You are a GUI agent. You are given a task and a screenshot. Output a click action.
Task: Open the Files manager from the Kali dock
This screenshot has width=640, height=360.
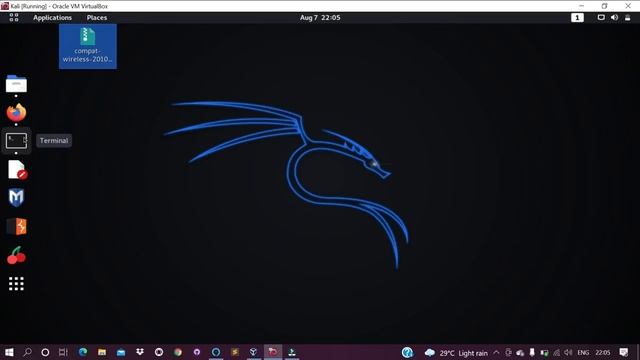[16, 84]
